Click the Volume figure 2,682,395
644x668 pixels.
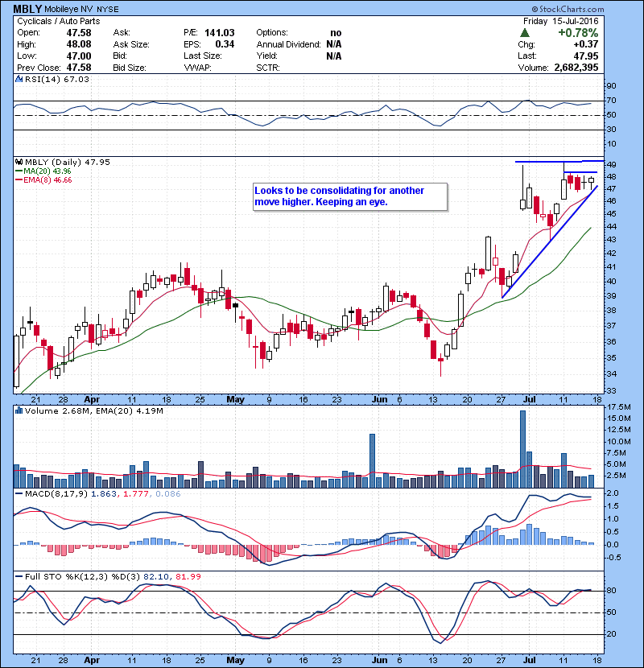(576, 68)
